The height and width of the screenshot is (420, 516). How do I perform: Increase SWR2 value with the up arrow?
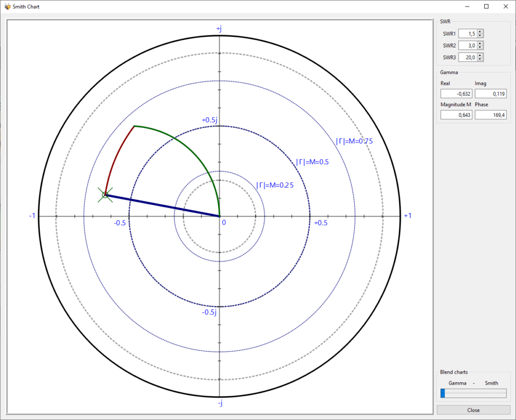click(x=480, y=43)
